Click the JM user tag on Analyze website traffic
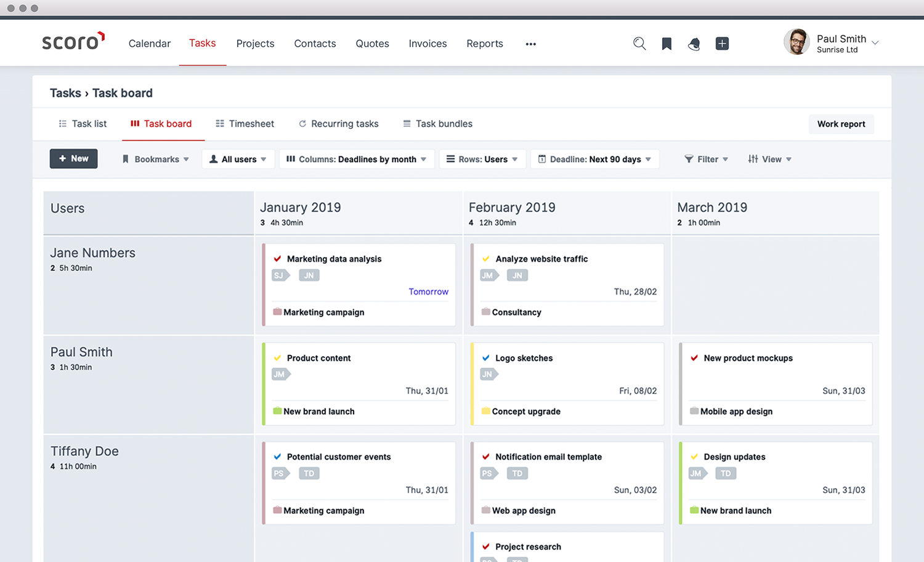Viewport: 924px width, 562px height. pos(489,275)
